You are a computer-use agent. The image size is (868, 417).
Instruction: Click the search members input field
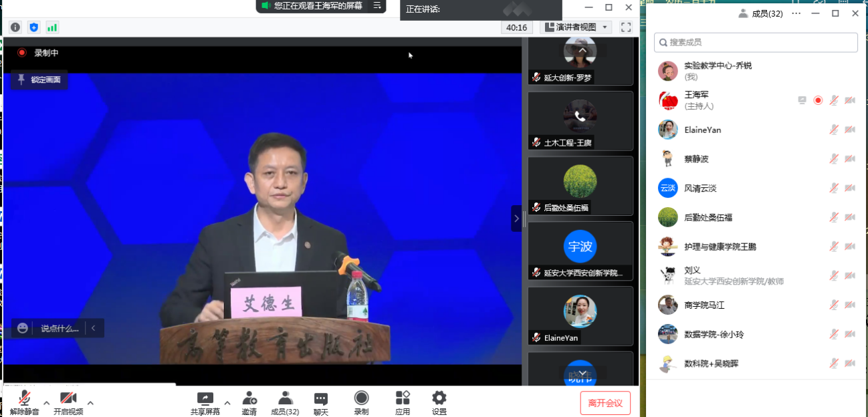[x=756, y=42]
